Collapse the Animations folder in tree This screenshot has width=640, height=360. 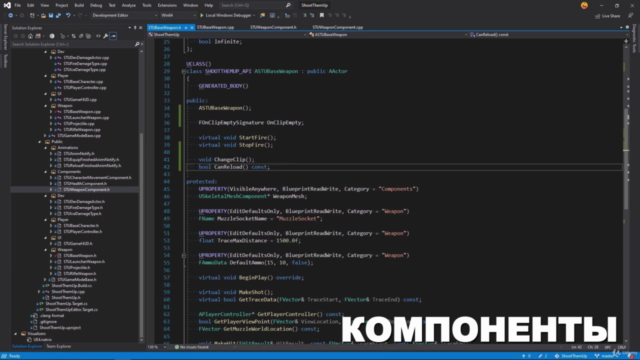pyautogui.click(x=46, y=148)
